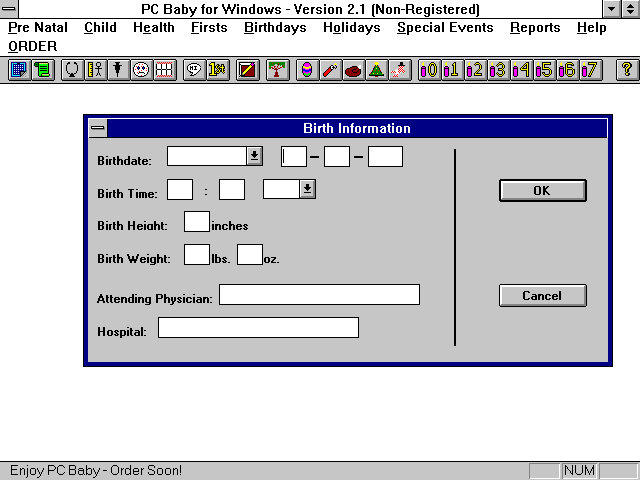Click the green scroll toolbar icon
640x480 pixels.
(42, 70)
